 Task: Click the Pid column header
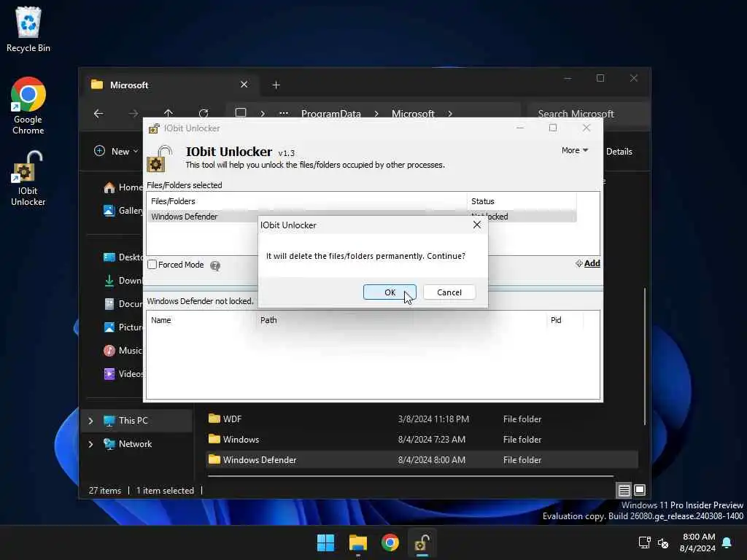(x=564, y=320)
